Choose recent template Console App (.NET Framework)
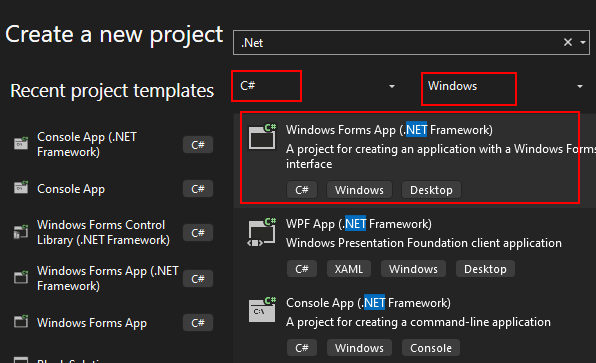 click(87, 144)
